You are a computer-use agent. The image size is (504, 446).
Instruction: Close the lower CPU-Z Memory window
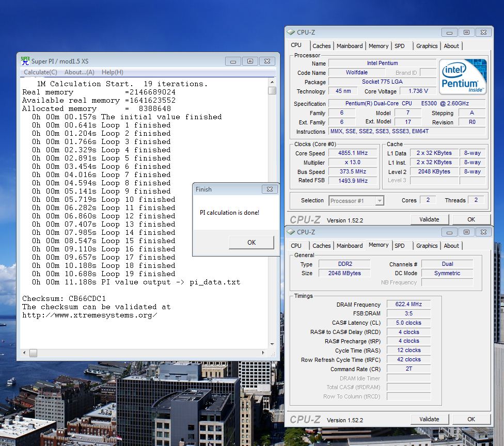(x=483, y=232)
